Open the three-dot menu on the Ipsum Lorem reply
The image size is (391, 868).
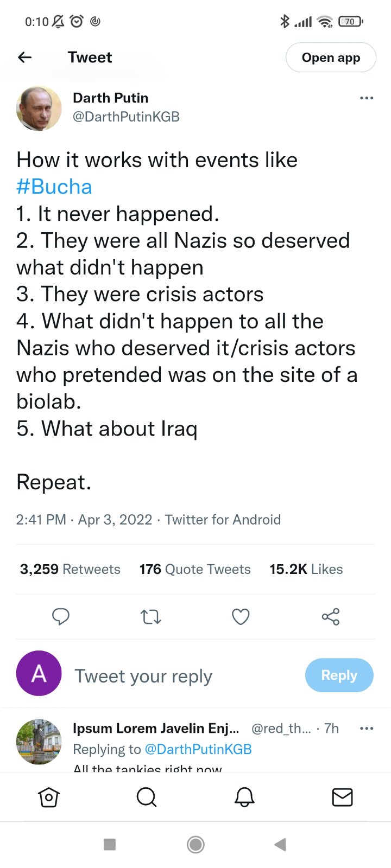367,728
